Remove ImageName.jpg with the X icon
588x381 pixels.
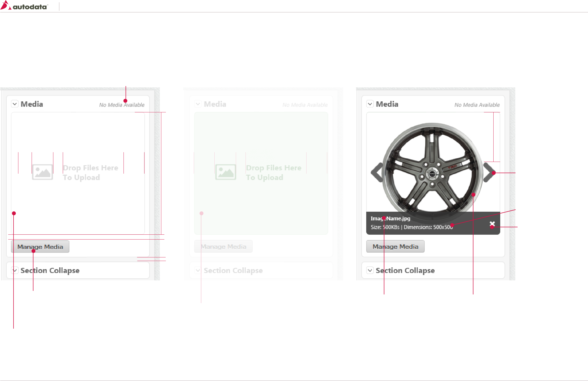[x=492, y=224]
